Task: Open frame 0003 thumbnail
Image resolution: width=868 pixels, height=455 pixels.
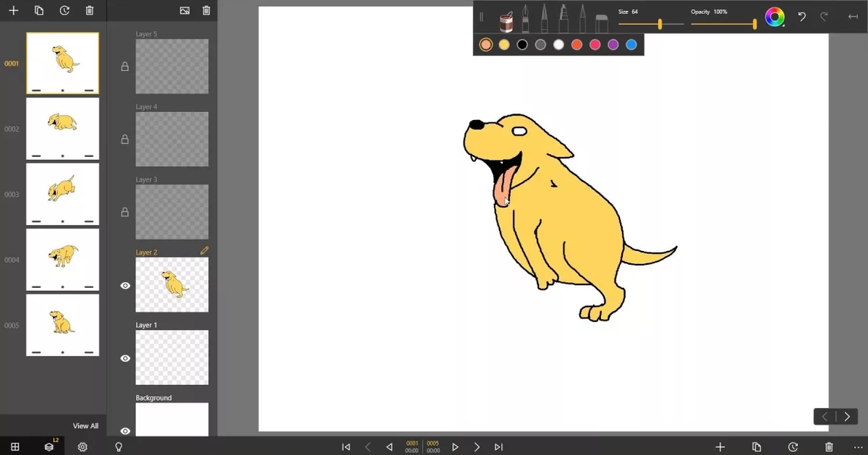Action: [x=63, y=194]
